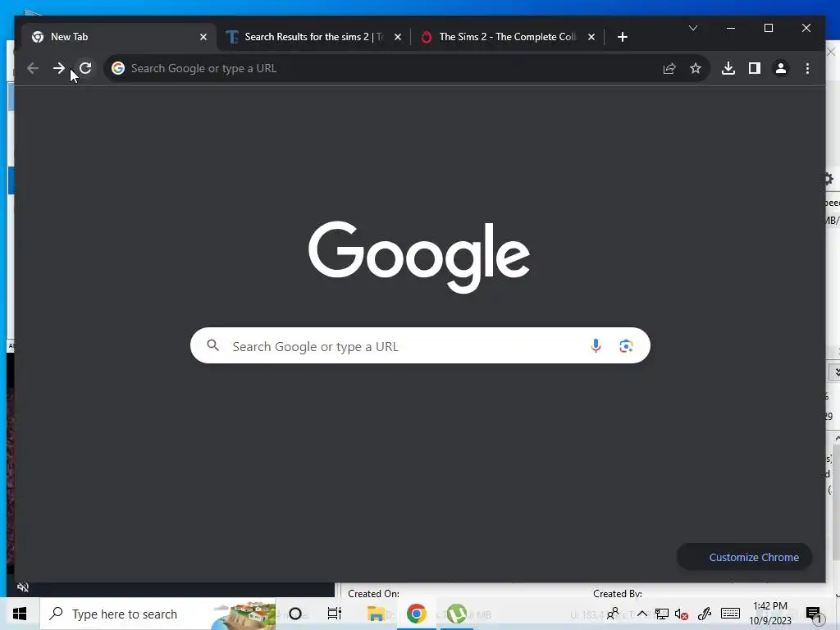Minimize the Chrome window

click(x=731, y=28)
